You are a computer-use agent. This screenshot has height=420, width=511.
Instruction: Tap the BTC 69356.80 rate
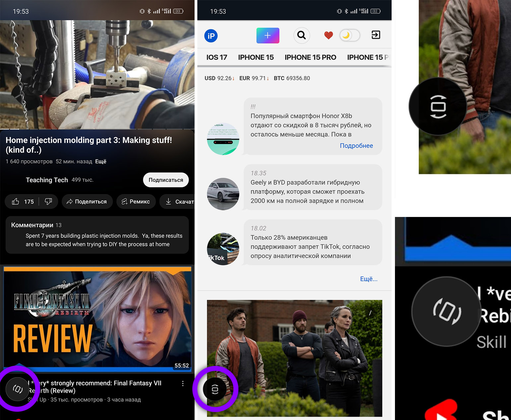pos(292,78)
